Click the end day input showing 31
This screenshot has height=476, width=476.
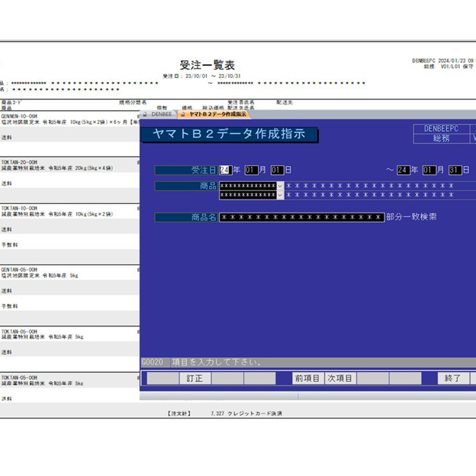click(x=456, y=170)
